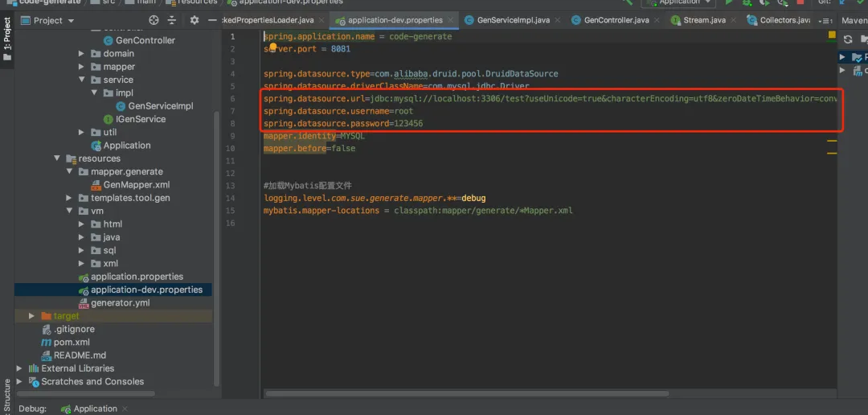Click the yellow intention bulb in editor
The image size is (868, 415).
click(x=272, y=48)
